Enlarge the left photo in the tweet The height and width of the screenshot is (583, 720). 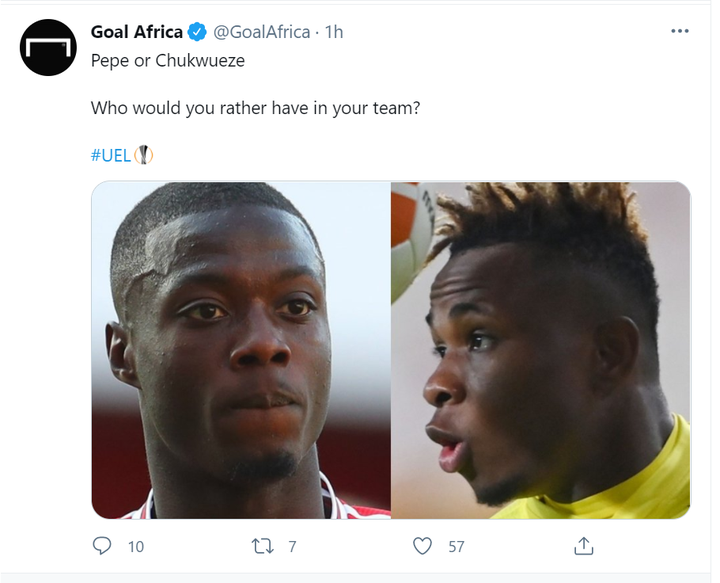240,350
